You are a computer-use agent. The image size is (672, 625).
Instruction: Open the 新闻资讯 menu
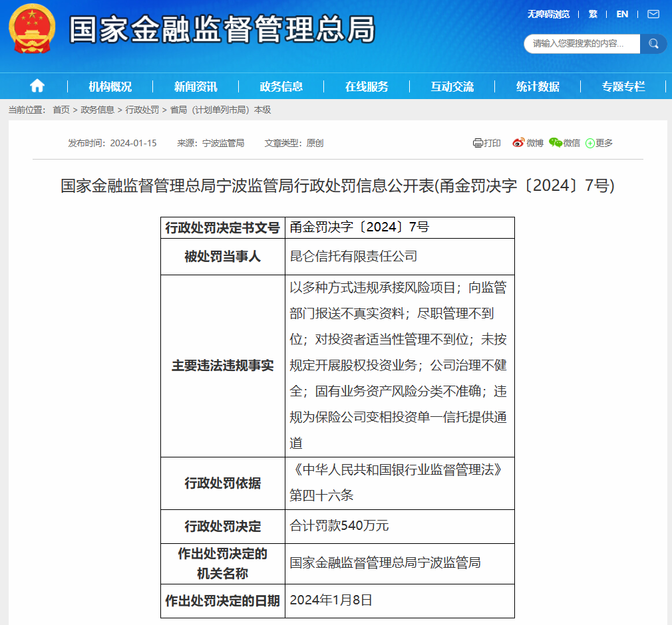click(196, 86)
